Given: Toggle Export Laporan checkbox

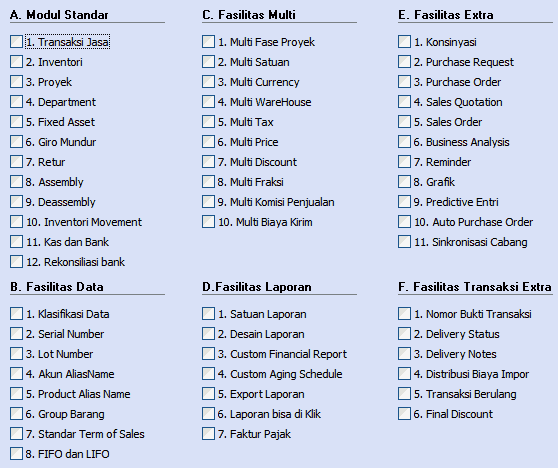Looking at the screenshot, I should coord(209,394).
